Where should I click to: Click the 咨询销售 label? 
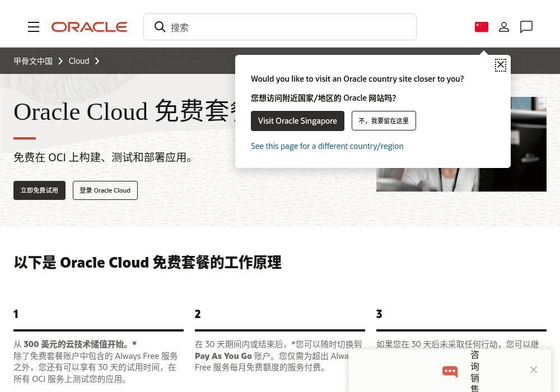click(475, 371)
